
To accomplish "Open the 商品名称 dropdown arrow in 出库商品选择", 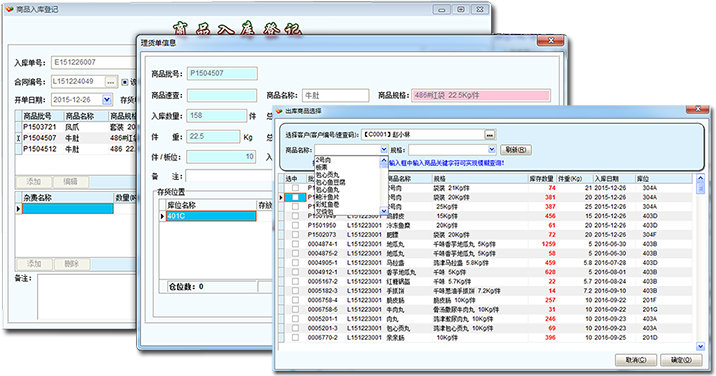I will (384, 149).
